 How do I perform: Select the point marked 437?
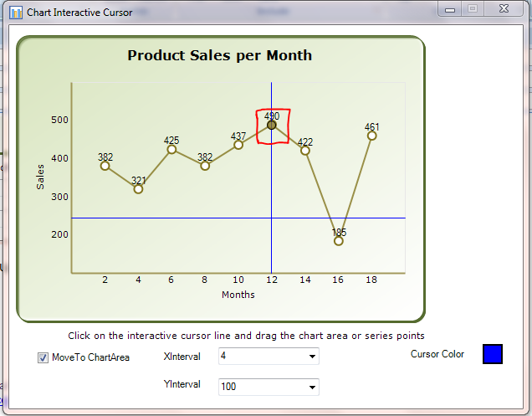238,145
